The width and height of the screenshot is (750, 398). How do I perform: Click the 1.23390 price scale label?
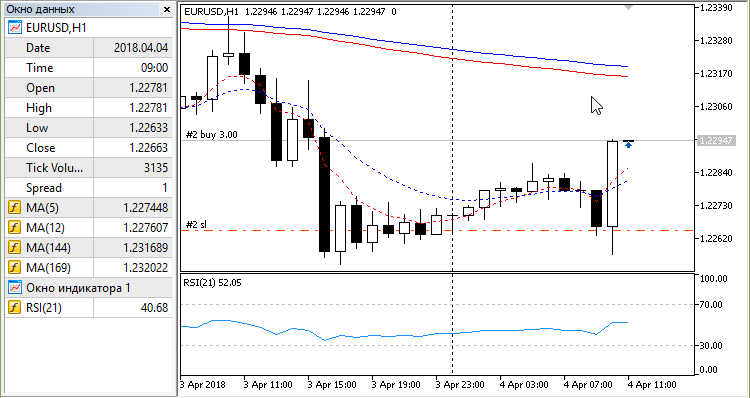(716, 8)
